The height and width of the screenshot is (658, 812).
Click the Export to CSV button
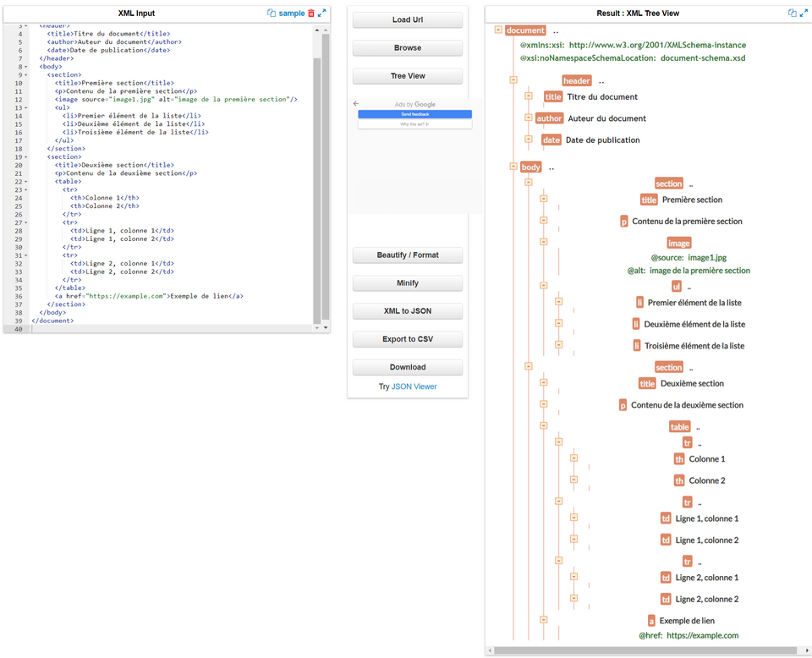click(408, 339)
